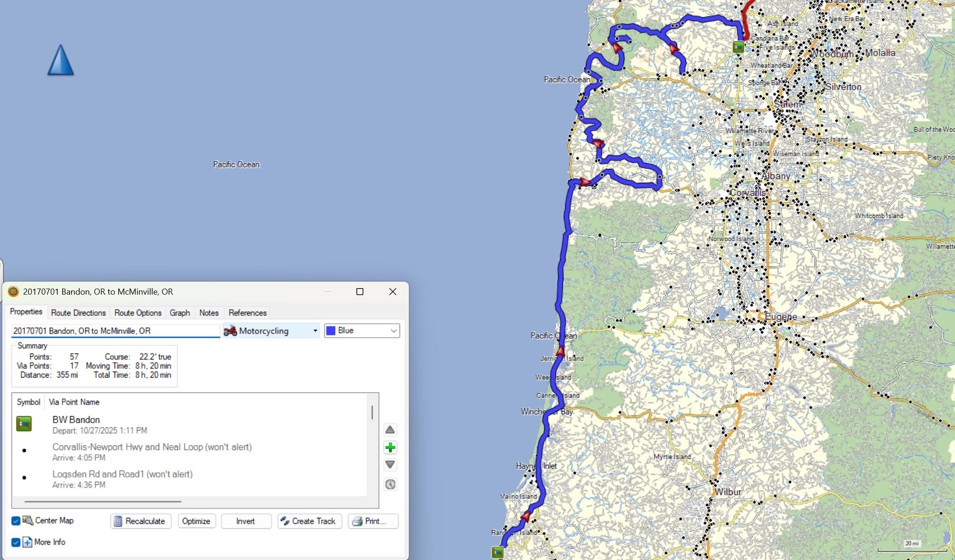Click the move via point up arrow
955x560 pixels.
pyautogui.click(x=390, y=430)
